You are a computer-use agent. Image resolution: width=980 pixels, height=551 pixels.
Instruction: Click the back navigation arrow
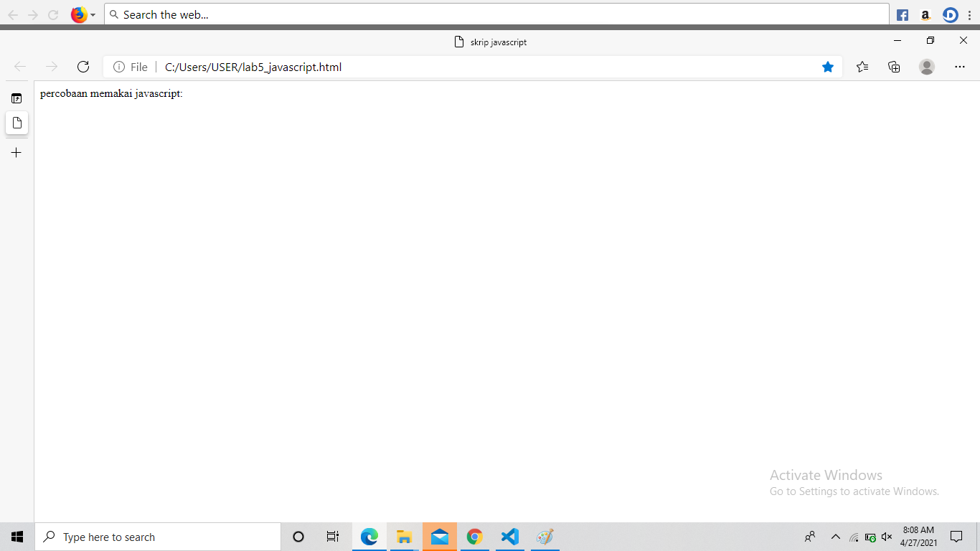[x=19, y=66]
